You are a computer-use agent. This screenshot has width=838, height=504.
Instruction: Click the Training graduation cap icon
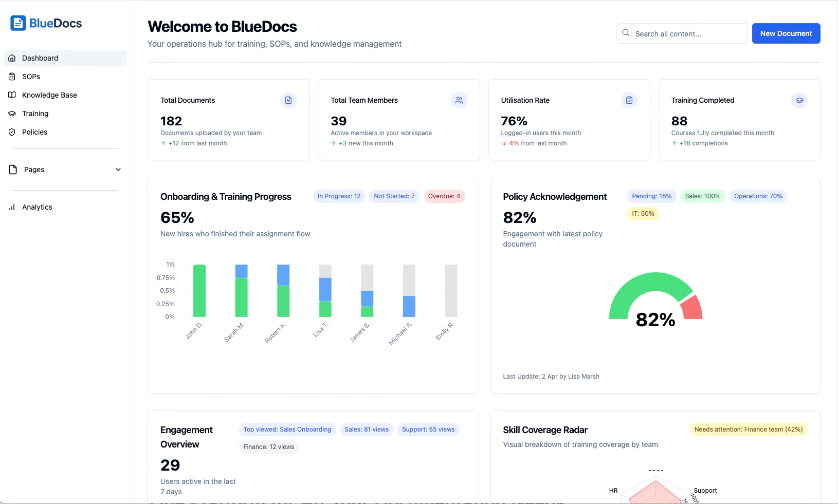tap(12, 114)
